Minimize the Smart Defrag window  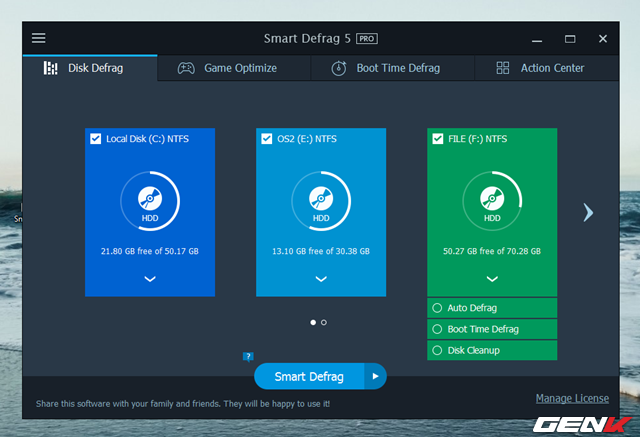(537, 40)
